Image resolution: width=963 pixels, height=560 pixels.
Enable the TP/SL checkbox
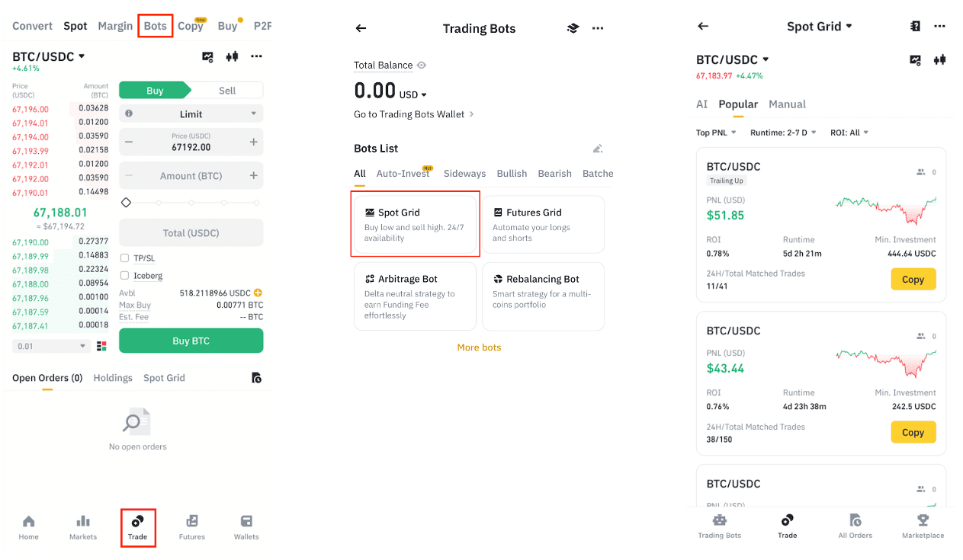pyautogui.click(x=125, y=258)
